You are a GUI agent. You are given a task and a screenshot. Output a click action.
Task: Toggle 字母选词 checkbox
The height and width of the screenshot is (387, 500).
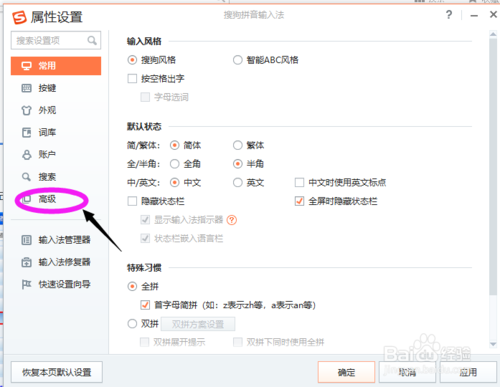[x=145, y=97]
